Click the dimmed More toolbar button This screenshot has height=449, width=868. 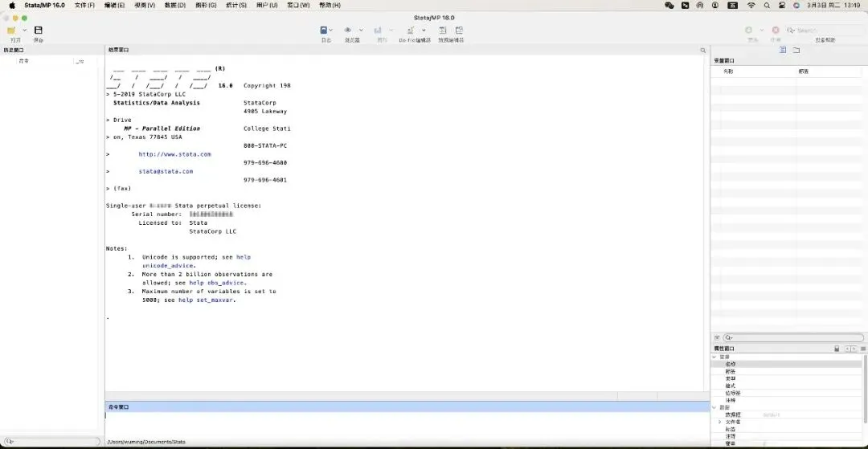(x=748, y=31)
